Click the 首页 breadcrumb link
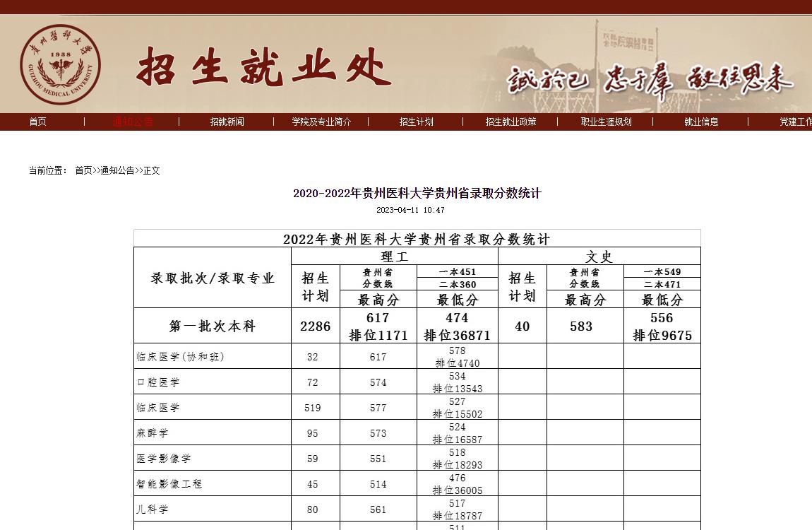 tap(83, 170)
